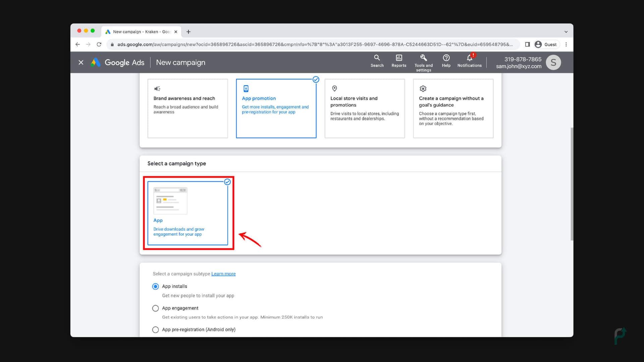Expand the tab search chevron
Viewport: 644px width, 362px height.
[566, 32]
